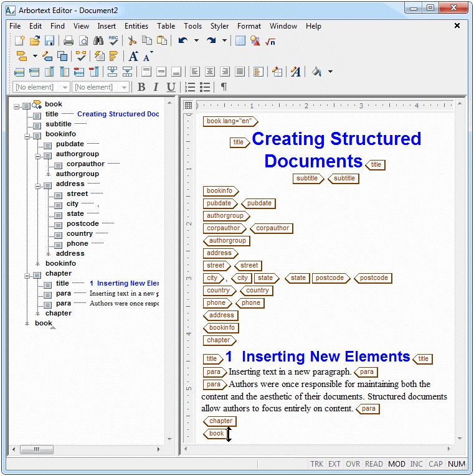Click the cell fill color bucket icon
The width and height of the screenshot is (474, 476).
(316, 72)
